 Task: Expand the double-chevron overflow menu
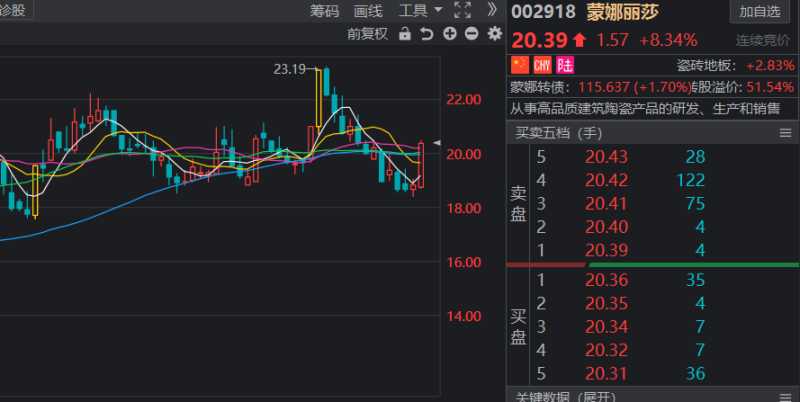click(x=491, y=11)
